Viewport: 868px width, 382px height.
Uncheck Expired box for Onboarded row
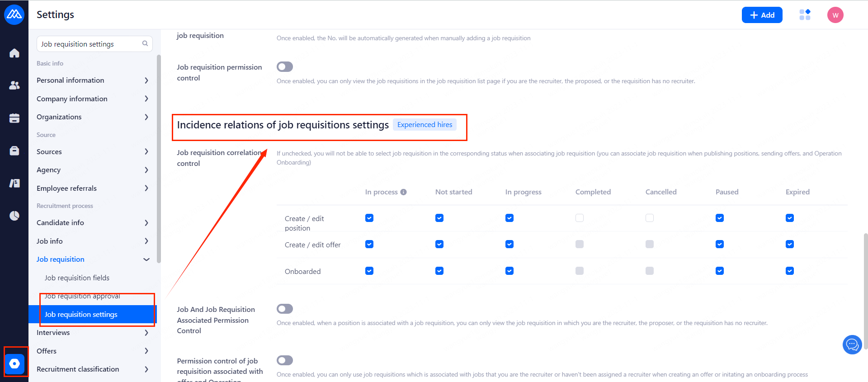tap(790, 271)
